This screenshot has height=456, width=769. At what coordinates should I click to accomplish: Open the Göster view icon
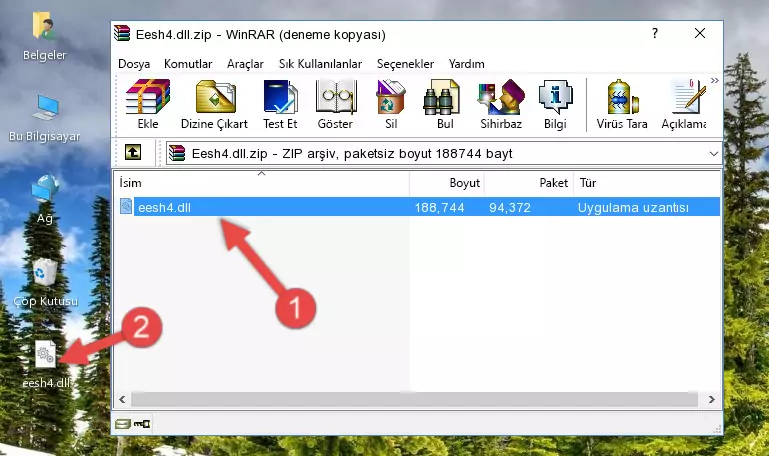click(335, 104)
